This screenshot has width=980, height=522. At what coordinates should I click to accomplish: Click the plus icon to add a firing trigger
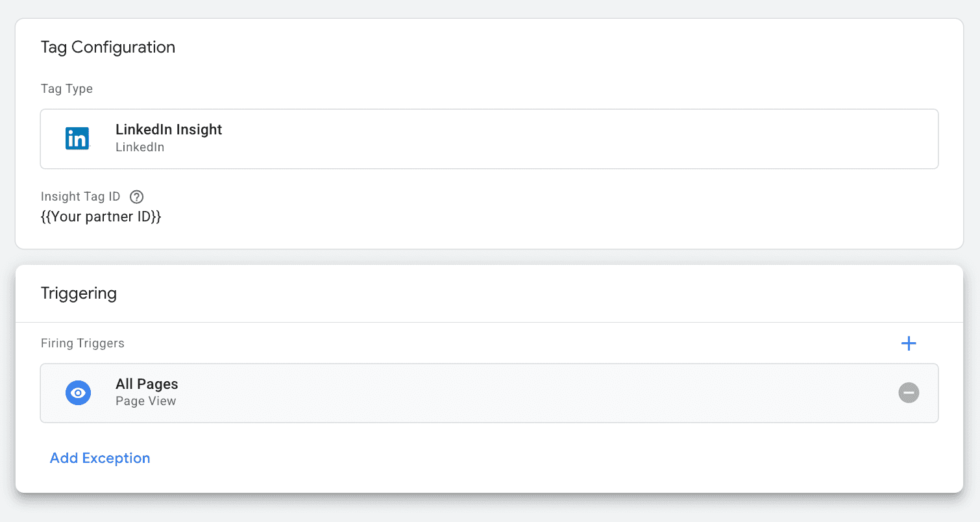point(909,343)
